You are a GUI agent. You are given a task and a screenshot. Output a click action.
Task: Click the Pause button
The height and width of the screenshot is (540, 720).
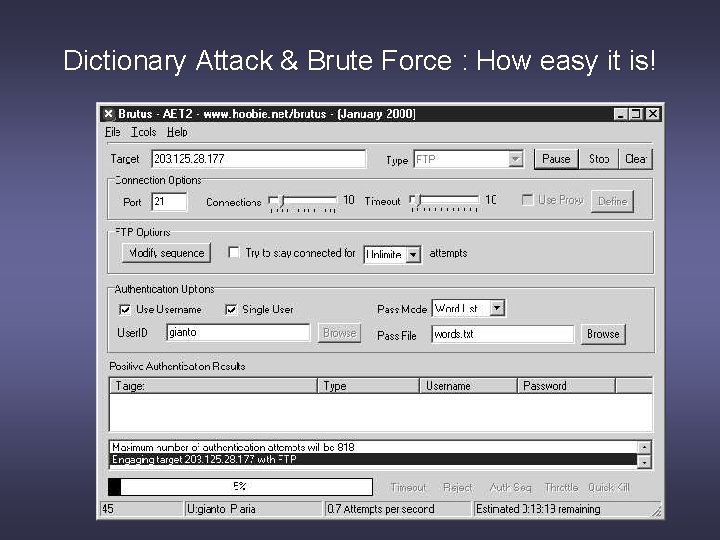[x=556, y=159]
